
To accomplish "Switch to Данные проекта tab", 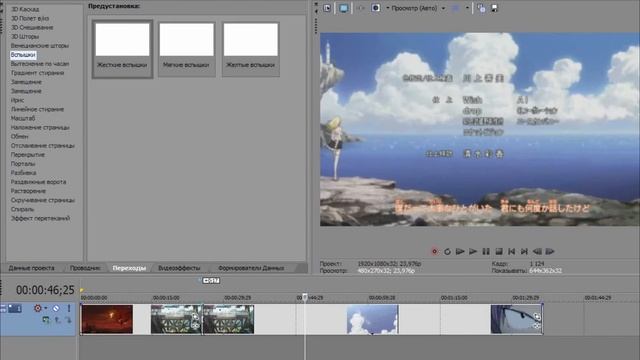I will point(31,268).
